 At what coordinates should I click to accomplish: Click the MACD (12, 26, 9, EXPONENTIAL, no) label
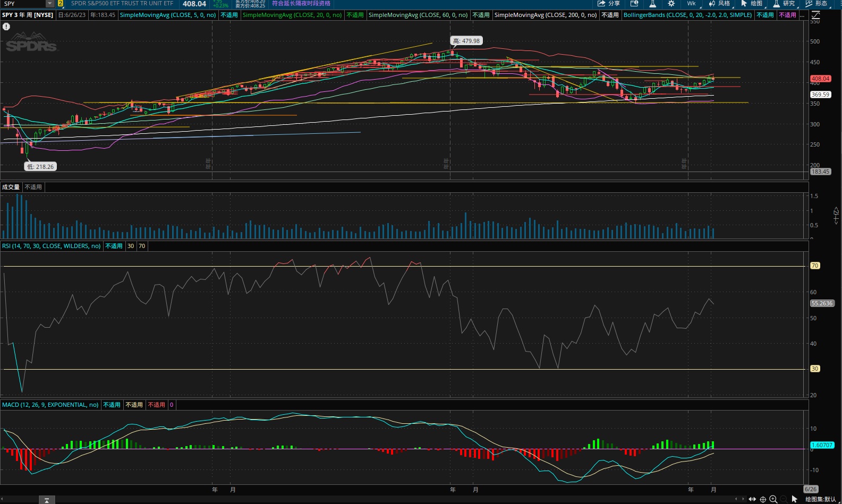point(50,405)
